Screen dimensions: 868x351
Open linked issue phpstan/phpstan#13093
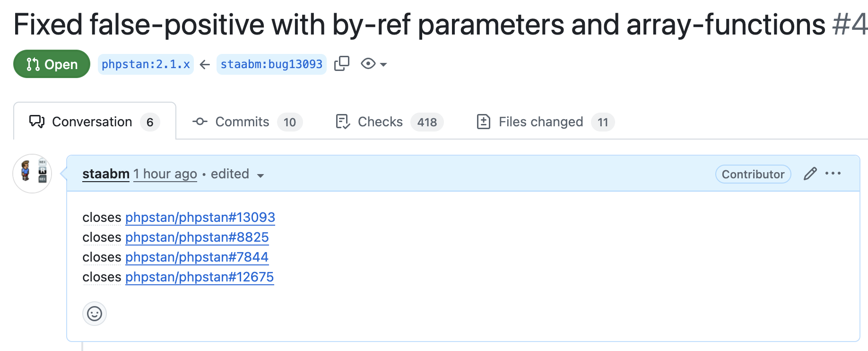click(200, 217)
